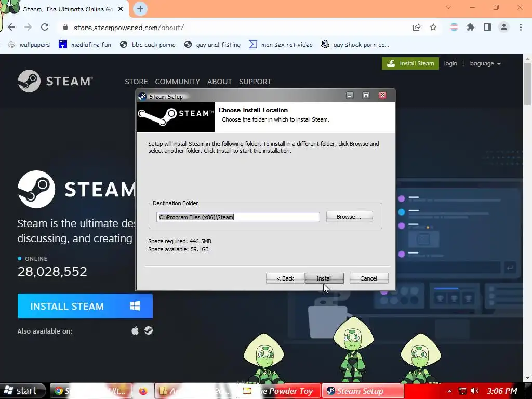This screenshot has height=399, width=532.
Task: Click the 3:06 PM taskbar clock
Action: coord(502,391)
